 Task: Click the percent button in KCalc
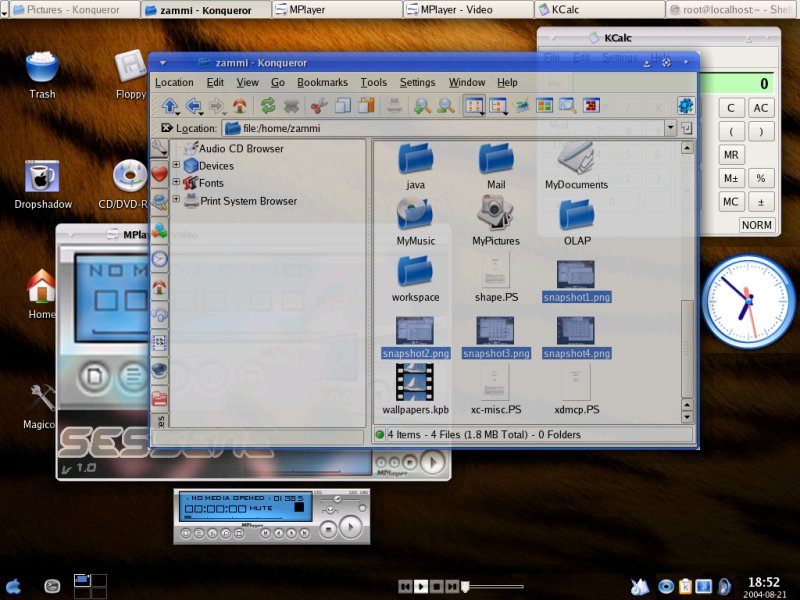761,178
